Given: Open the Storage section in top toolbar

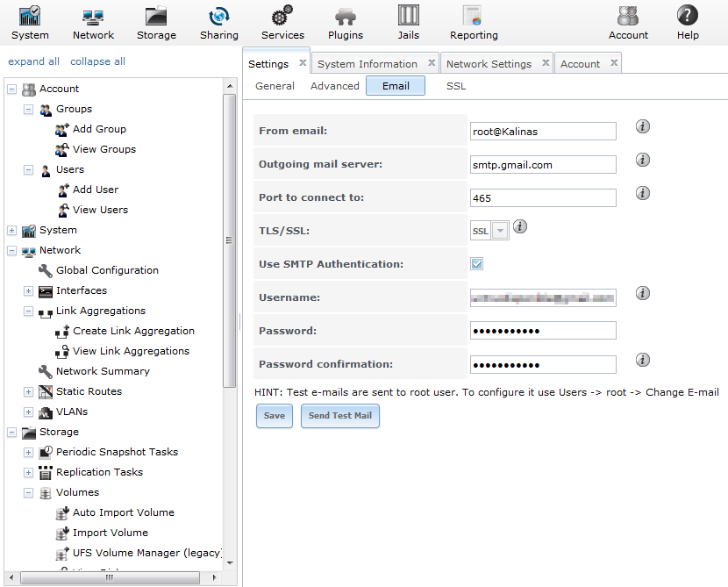Looking at the screenshot, I should 156,23.
